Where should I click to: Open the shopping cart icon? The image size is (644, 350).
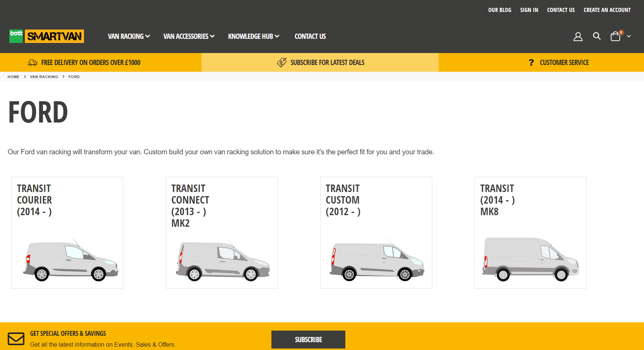(615, 36)
